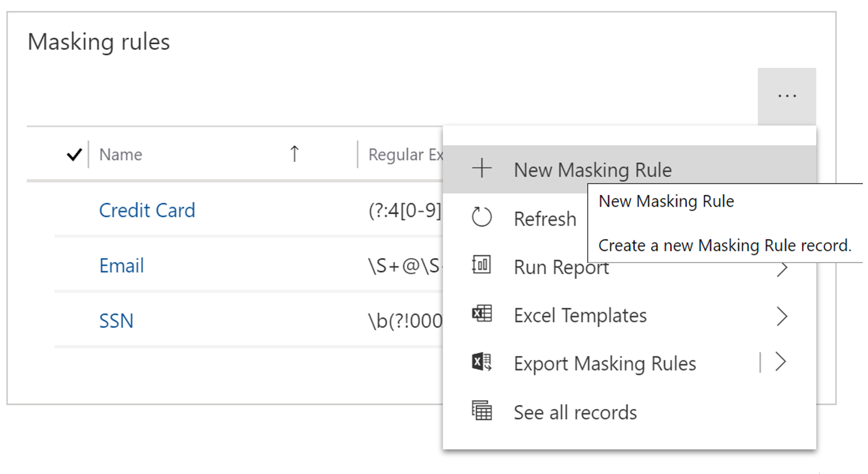The height and width of the screenshot is (474, 868).
Task: Click the Name column sort arrow
Action: [x=294, y=154]
